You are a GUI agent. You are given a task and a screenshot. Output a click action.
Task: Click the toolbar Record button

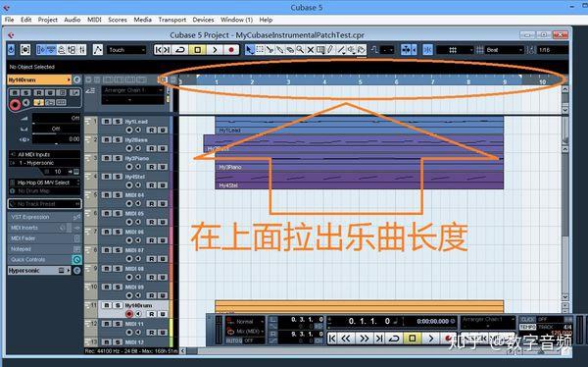pos(231,50)
